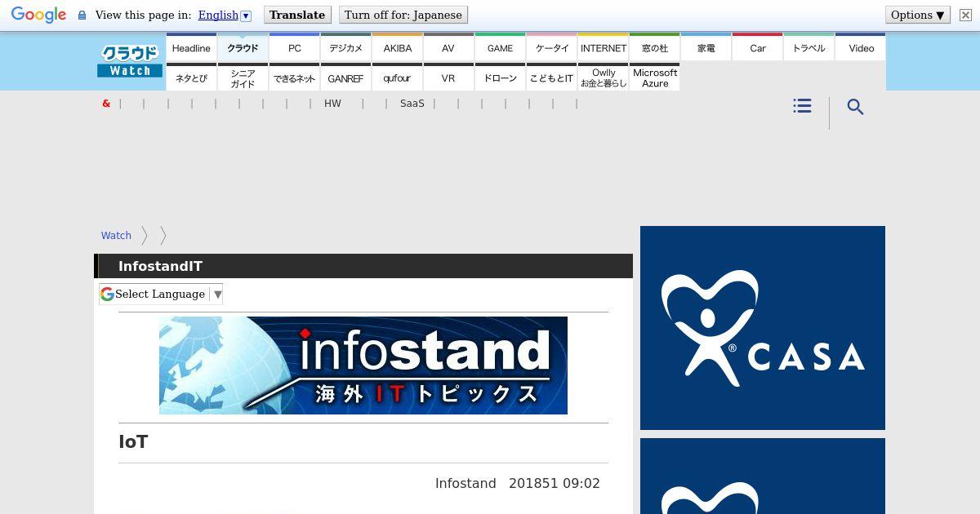Open the Cloud Watch logo home
The width and height of the screenshot is (980, 514).
pos(130,61)
